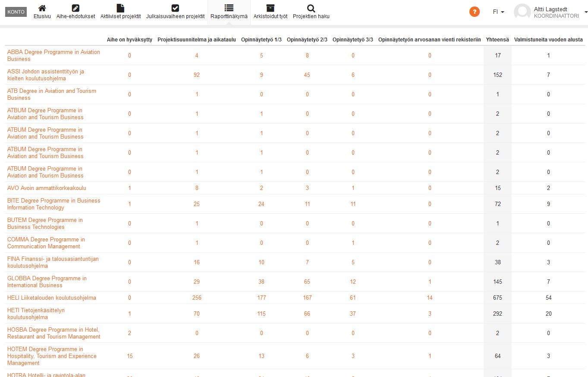Click HOSBA Aihe on hyväksytty value 2
The width and height of the screenshot is (588, 377).
tap(129, 333)
